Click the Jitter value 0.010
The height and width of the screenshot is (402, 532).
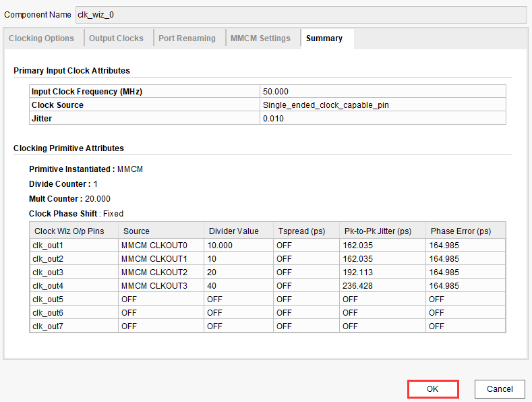tap(383, 119)
